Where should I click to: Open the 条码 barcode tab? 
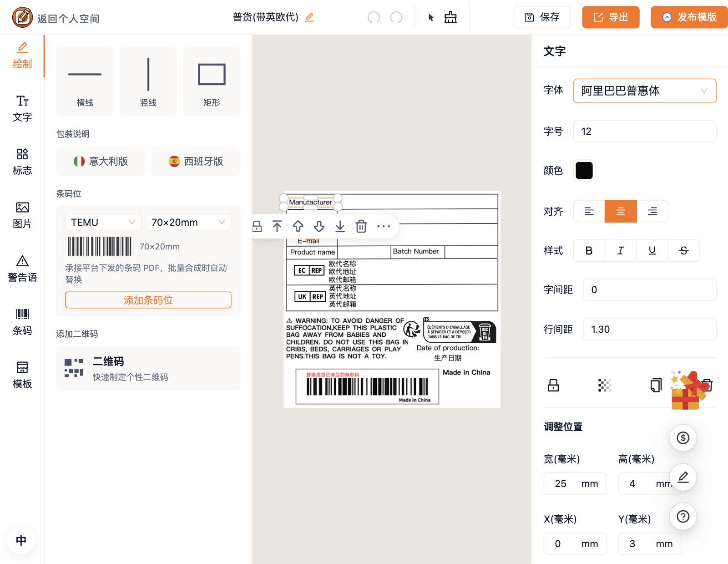point(22,322)
